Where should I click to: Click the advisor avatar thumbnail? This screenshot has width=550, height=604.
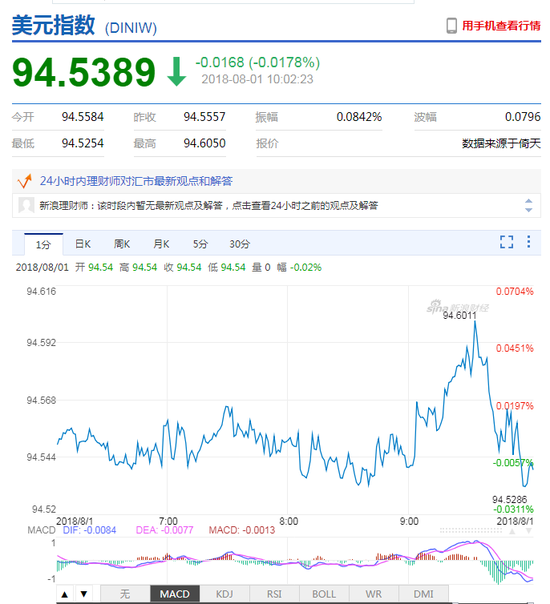click(26, 205)
